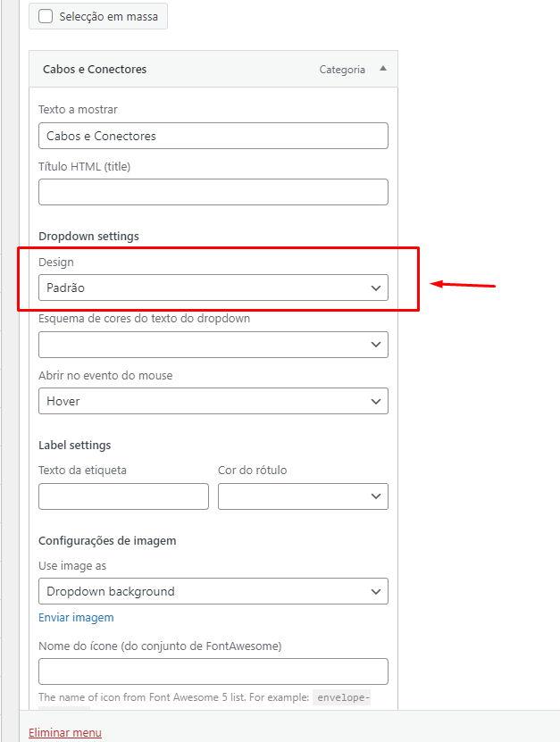This screenshot has width=560, height=742.
Task: Click the Use image as chevron icon
Action: tap(376, 591)
